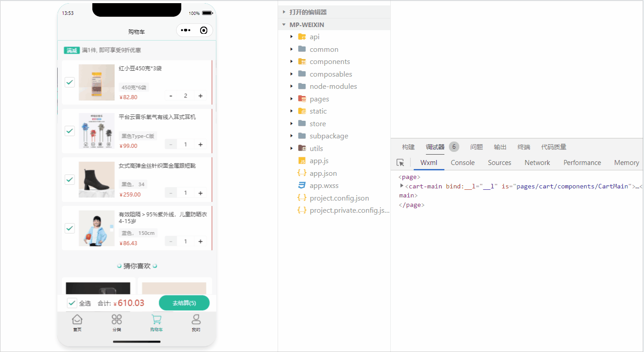Screen dimensions: 644x352
Task: Toggle the 全选 select-all checkbox
Action: click(x=72, y=303)
